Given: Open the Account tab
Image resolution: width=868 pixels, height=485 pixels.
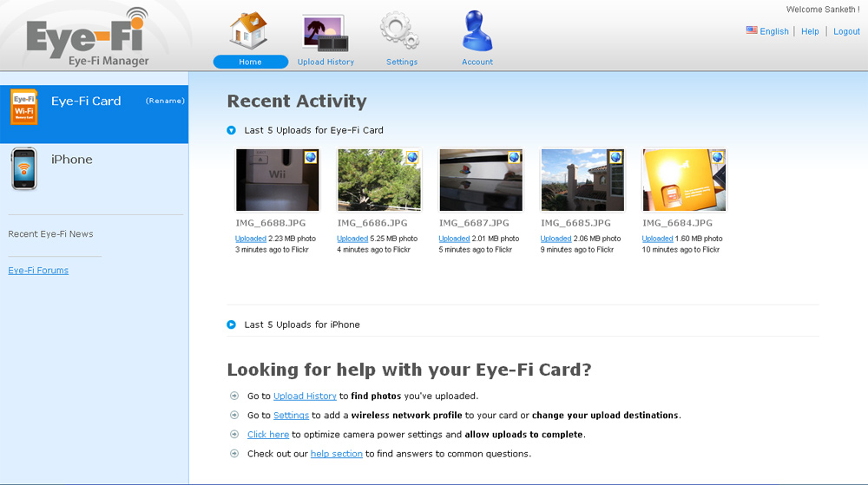Looking at the screenshot, I should (x=477, y=62).
